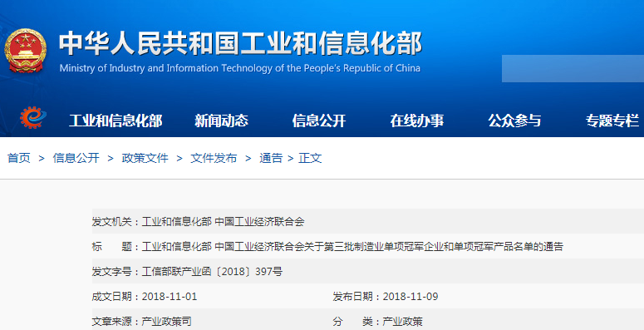Click the search box in header
This screenshot has width=644, height=330.
573,69
